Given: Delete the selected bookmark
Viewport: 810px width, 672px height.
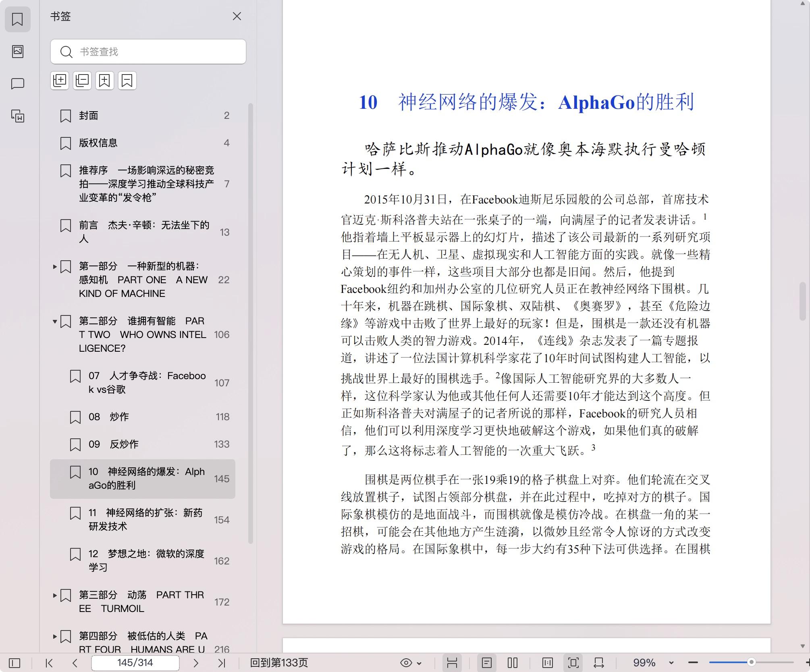Looking at the screenshot, I should (x=127, y=81).
